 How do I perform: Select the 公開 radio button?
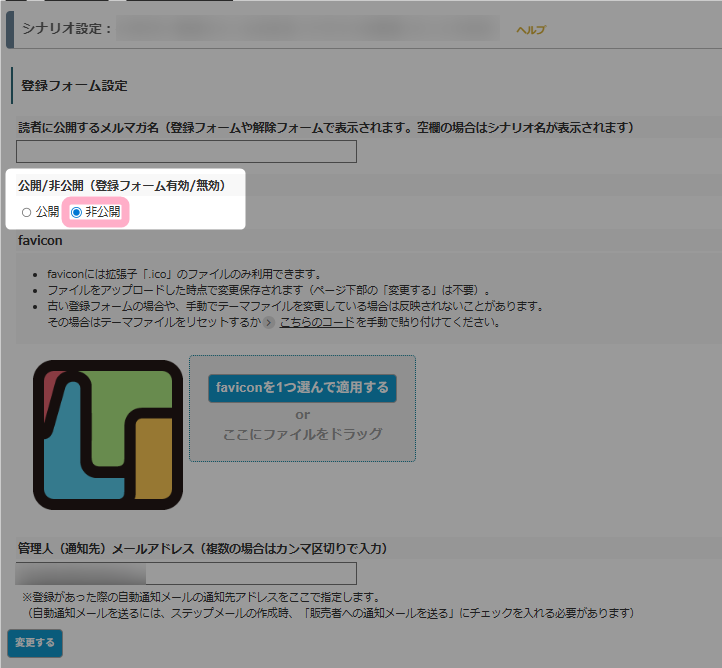26,212
